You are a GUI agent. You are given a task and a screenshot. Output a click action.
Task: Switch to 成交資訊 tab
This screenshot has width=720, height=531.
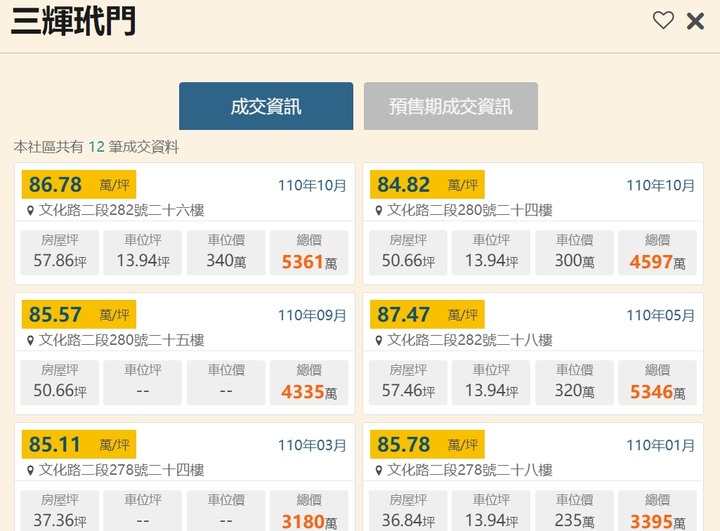[x=266, y=106]
